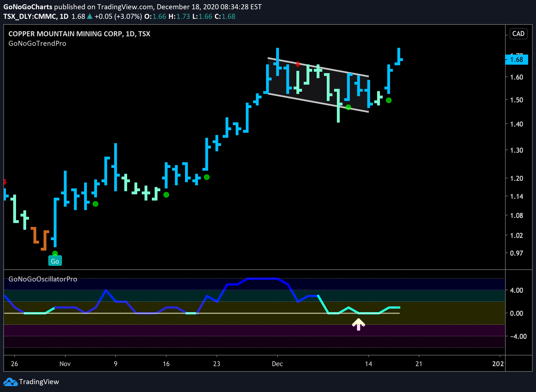Click the red arrow marker at the chart's left edge

coord(5,182)
